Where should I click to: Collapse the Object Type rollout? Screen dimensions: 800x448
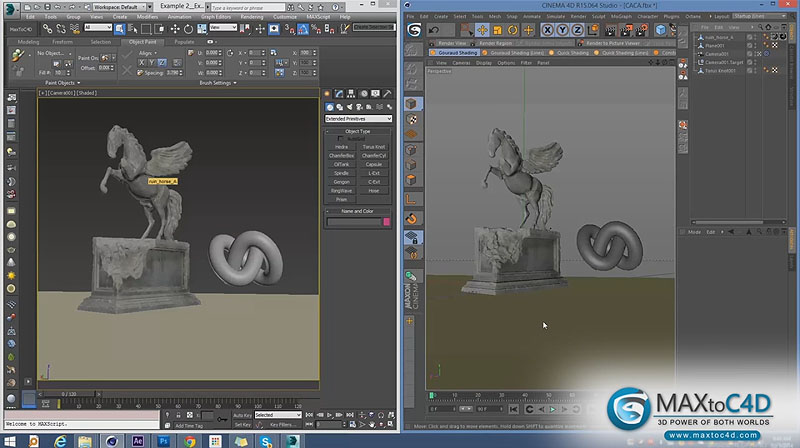click(358, 131)
